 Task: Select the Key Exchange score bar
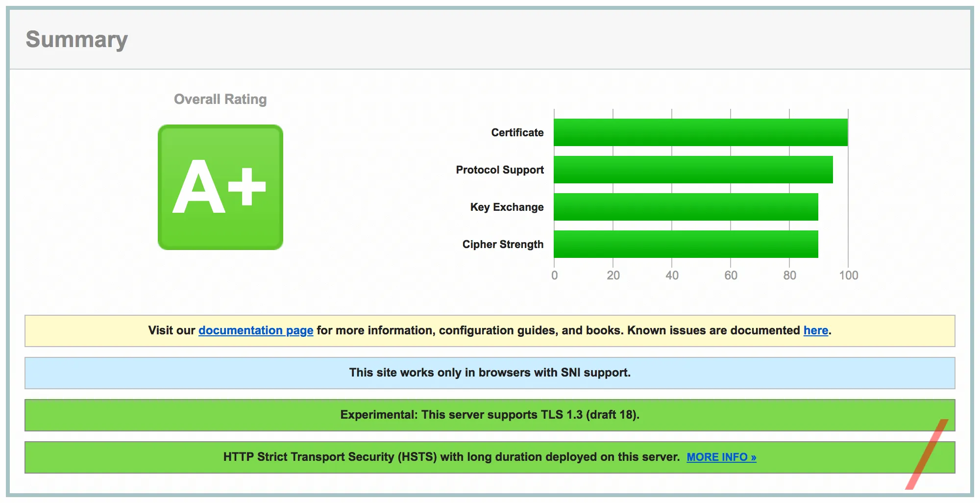pos(685,206)
